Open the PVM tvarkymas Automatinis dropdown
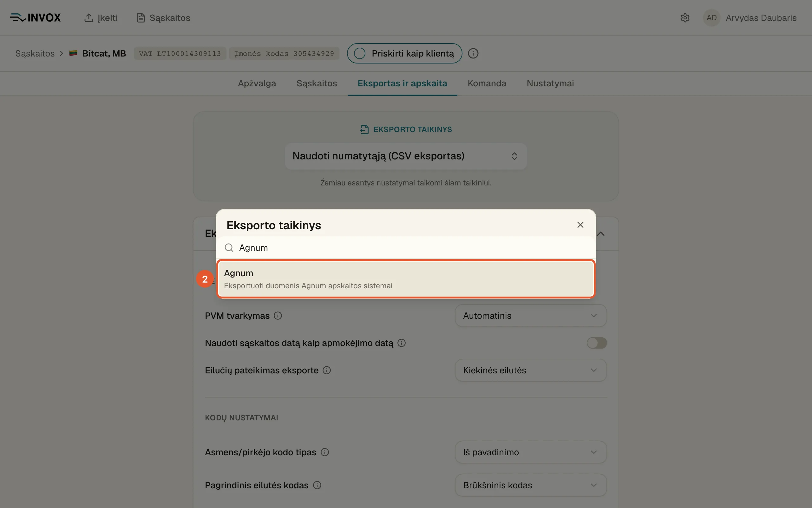This screenshot has width=812, height=508. [x=530, y=316]
